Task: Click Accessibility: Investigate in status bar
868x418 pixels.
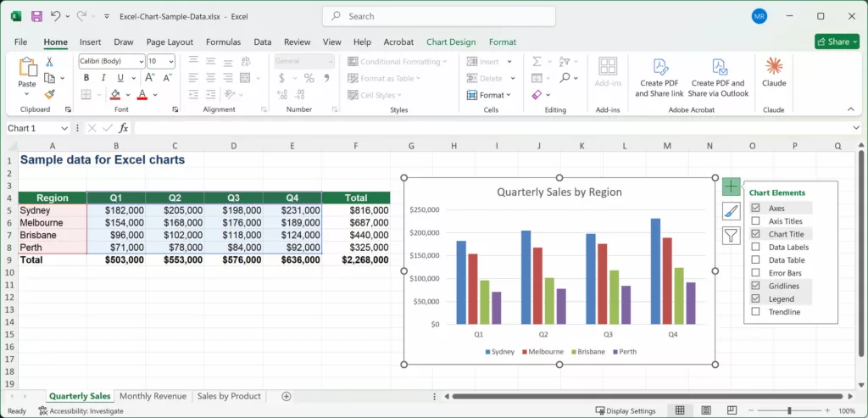Action: [x=81, y=411]
